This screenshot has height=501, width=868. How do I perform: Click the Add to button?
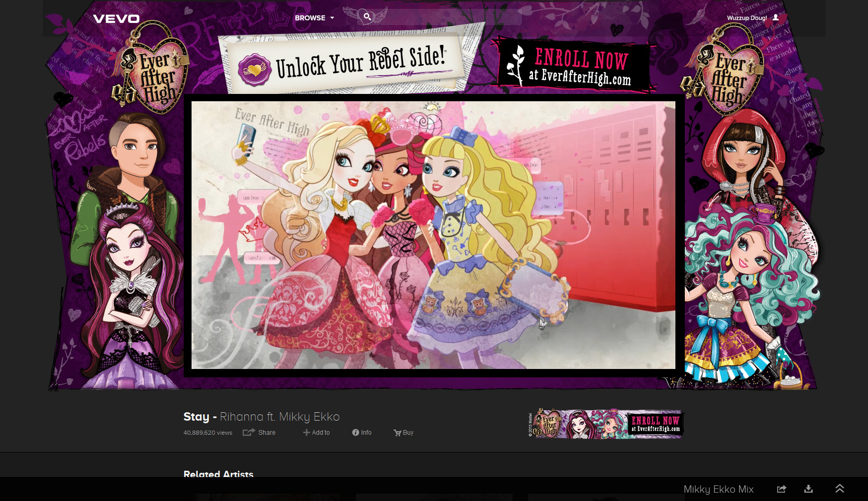(316, 432)
